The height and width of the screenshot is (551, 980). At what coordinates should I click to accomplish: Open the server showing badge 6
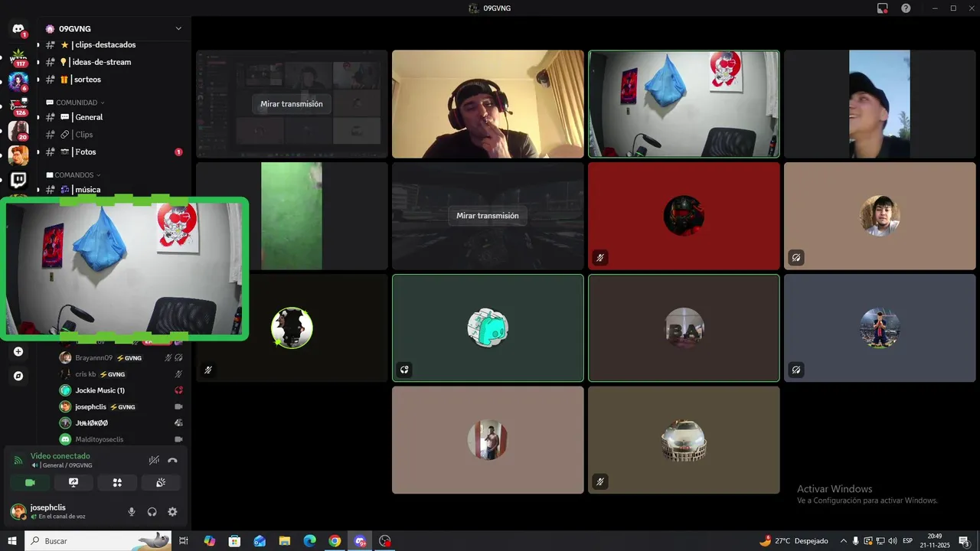(x=18, y=81)
